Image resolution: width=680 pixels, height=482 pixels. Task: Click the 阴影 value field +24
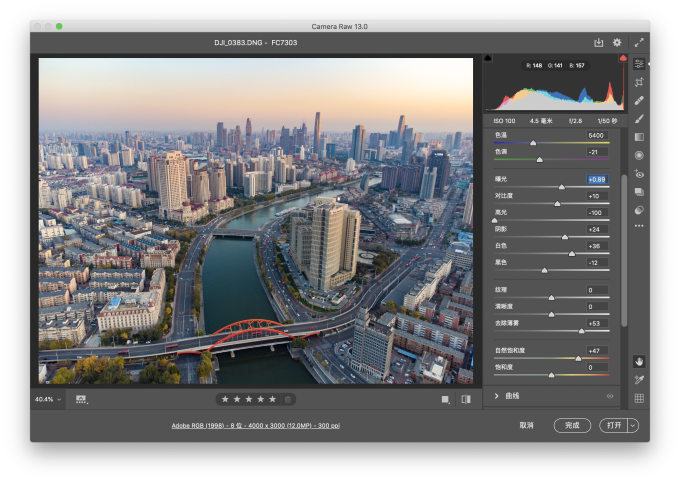[x=597, y=230]
